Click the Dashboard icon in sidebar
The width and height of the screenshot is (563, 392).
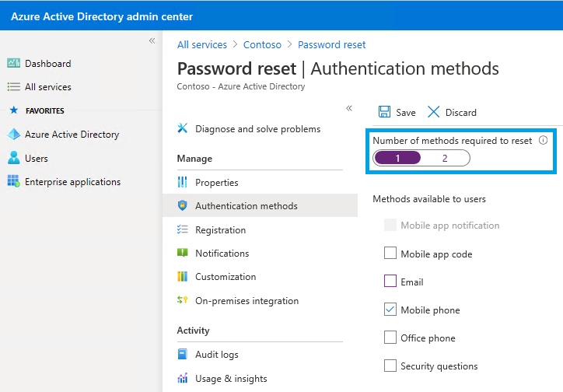coord(13,64)
